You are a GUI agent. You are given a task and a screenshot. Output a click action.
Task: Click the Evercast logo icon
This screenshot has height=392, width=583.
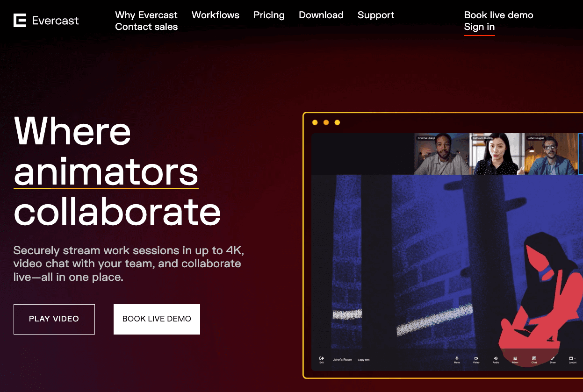20,21
